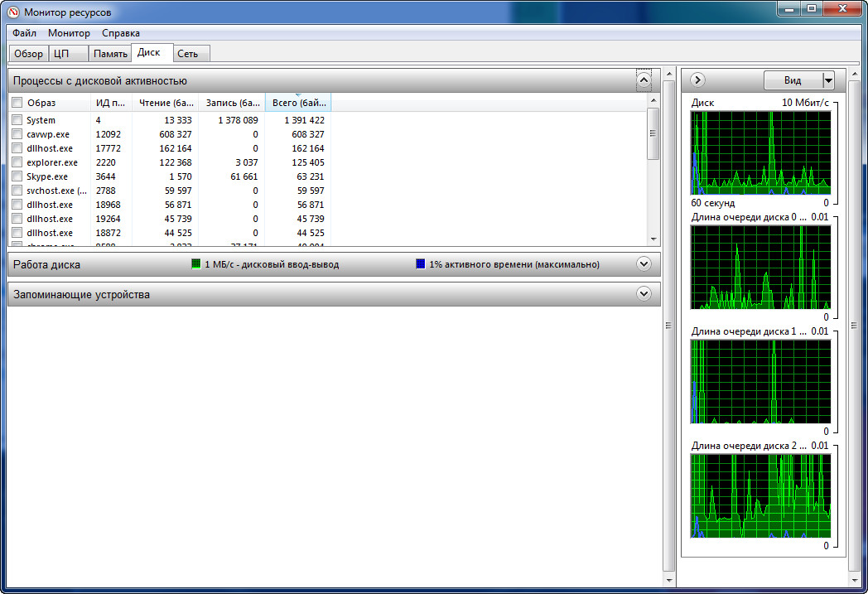Click the PID value 2788
Screen dimensions: 868x594
click(x=106, y=191)
